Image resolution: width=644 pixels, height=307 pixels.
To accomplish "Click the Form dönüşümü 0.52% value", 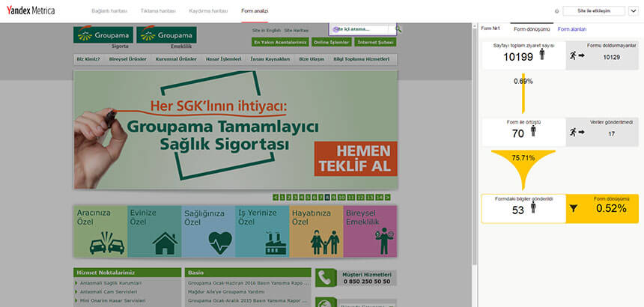I will [x=611, y=208].
